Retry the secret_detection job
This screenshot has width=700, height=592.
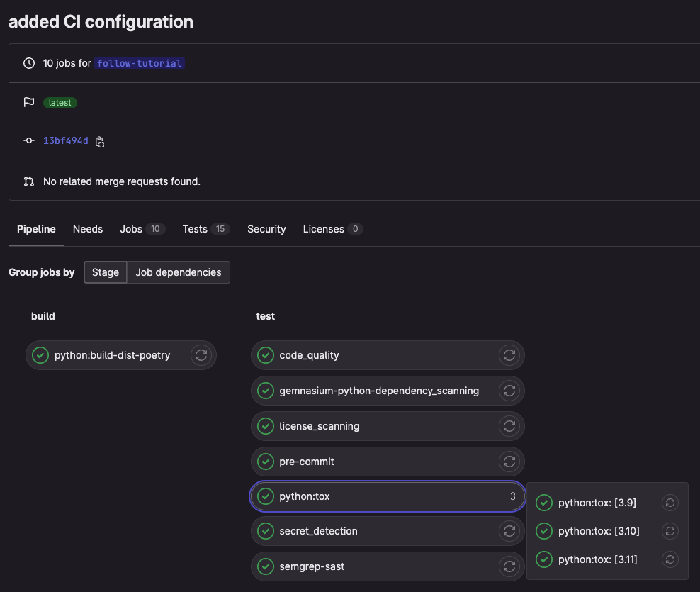(x=509, y=531)
